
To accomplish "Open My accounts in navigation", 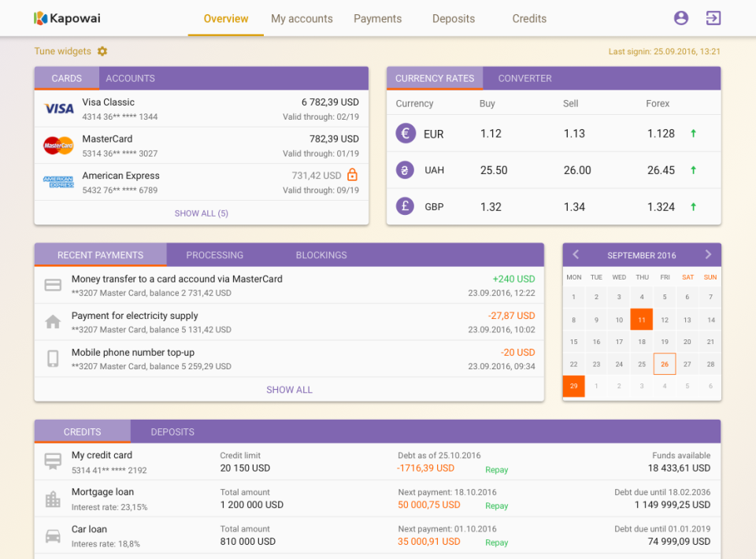I will tap(302, 19).
